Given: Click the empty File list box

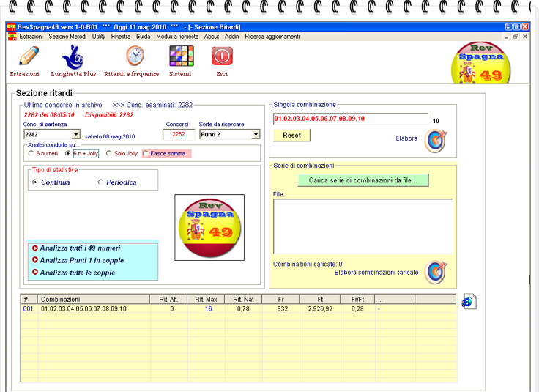Looking at the screenshot, I should click(x=363, y=226).
